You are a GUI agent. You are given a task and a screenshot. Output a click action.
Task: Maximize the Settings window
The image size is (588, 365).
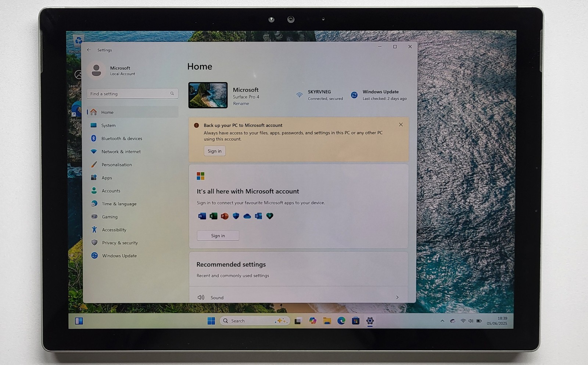[x=395, y=47]
